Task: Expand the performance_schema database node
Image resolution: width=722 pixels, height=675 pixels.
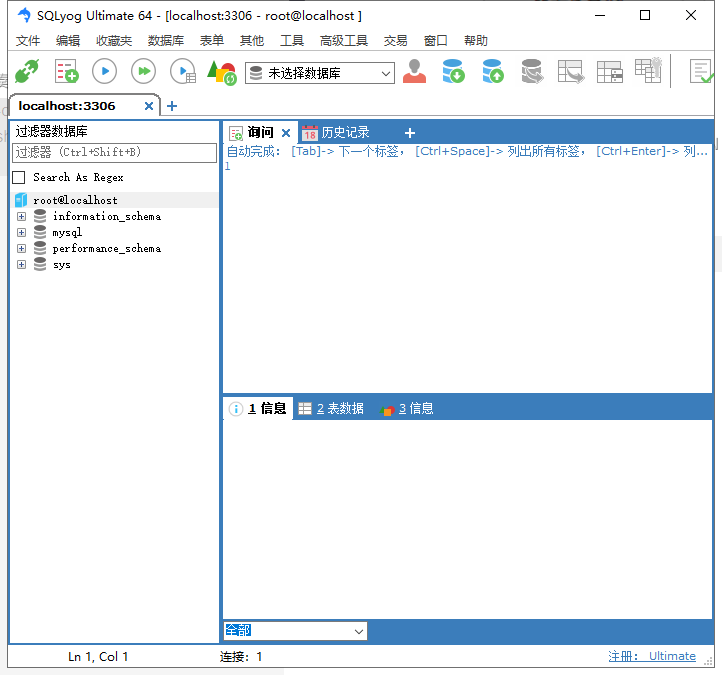Action: coord(21,248)
